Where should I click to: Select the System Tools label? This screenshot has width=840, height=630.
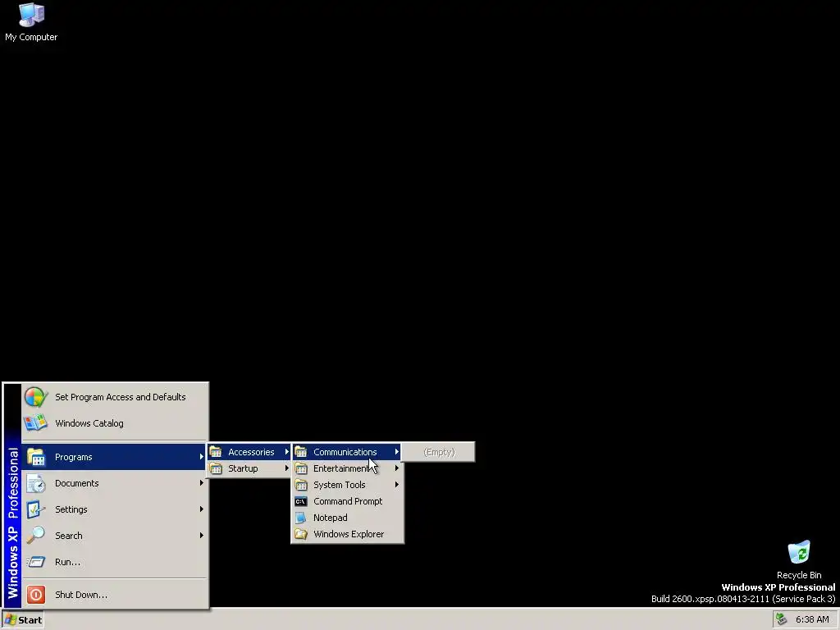339,485
